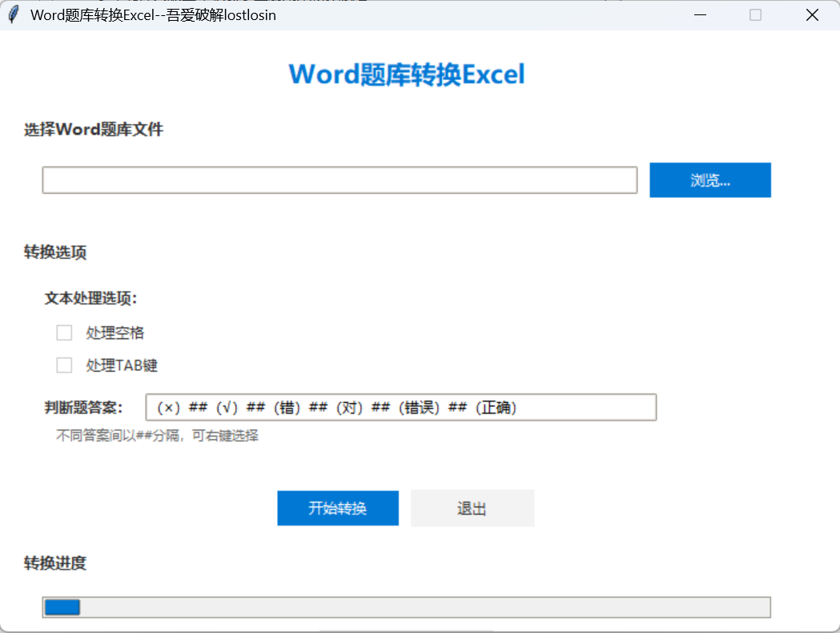
Task: Enable the 处理TAB键 checkbox
Action: pyautogui.click(x=64, y=365)
